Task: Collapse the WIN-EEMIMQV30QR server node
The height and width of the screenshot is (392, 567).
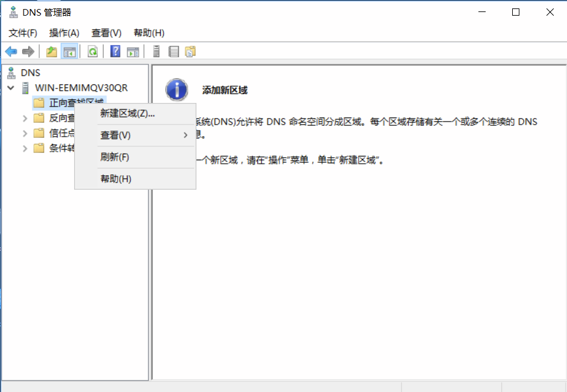Action: pyautogui.click(x=11, y=88)
